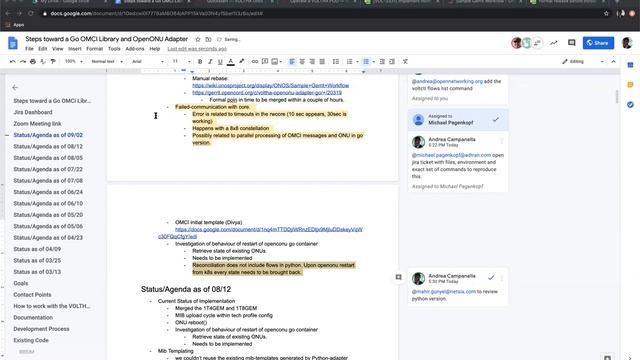This screenshot has height=360, width=640.
Task: Decrease the indent level
Action: [x=382, y=62]
